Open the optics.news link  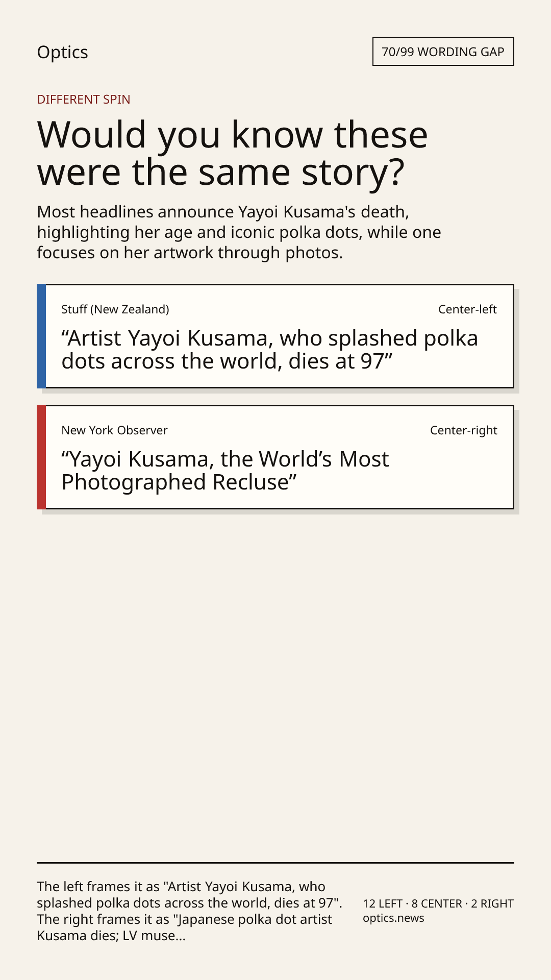pyautogui.click(x=393, y=918)
